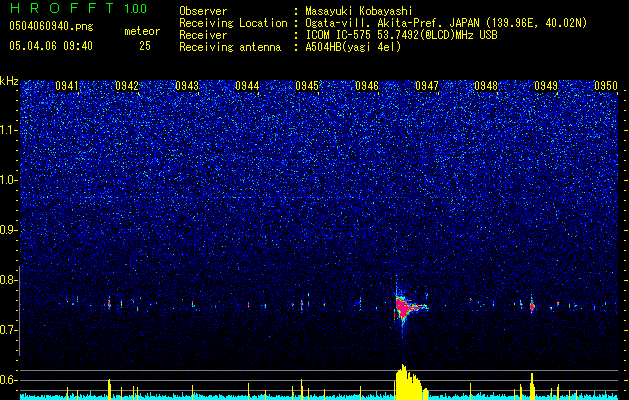Viewport: 629px width, 400px height.
Task: Click the 0.9 frequency axis label
Action: point(8,230)
